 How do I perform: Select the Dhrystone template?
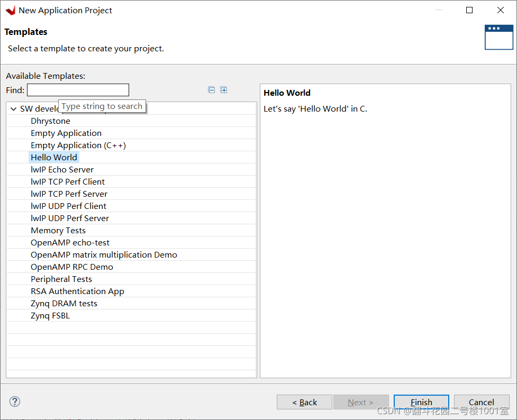50,121
